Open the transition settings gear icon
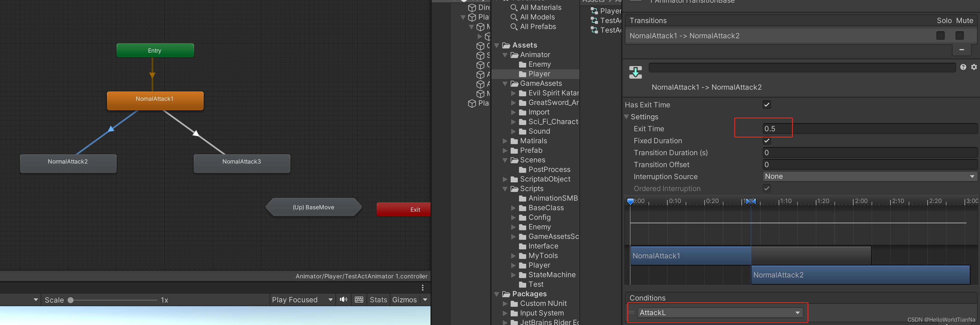The image size is (980, 325). [973, 67]
